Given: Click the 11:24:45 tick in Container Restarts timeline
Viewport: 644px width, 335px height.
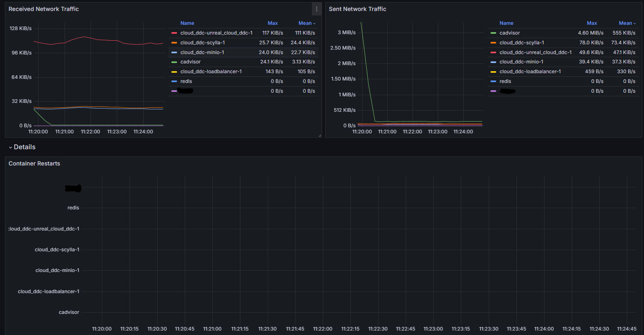Looking at the screenshot, I should click(627, 329).
